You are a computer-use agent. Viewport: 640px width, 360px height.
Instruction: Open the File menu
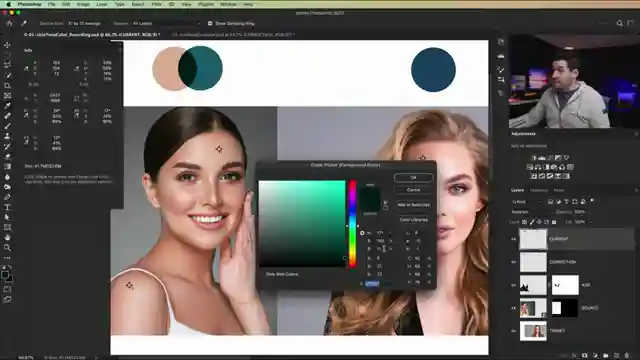click(51, 4)
